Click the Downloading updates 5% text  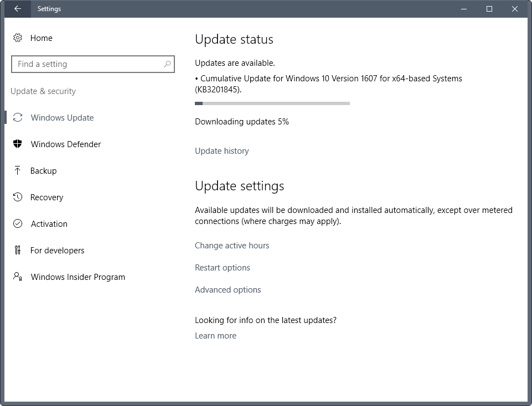point(242,122)
